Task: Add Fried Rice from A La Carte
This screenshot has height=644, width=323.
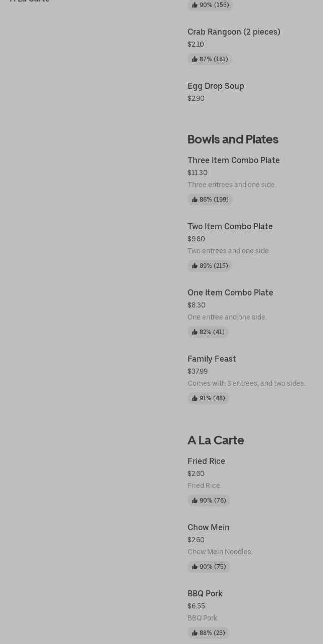Action: (206, 461)
